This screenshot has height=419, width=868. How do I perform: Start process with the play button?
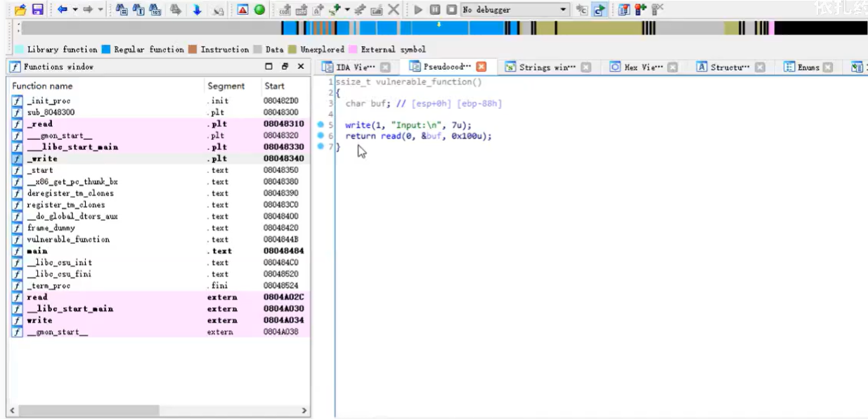(418, 10)
